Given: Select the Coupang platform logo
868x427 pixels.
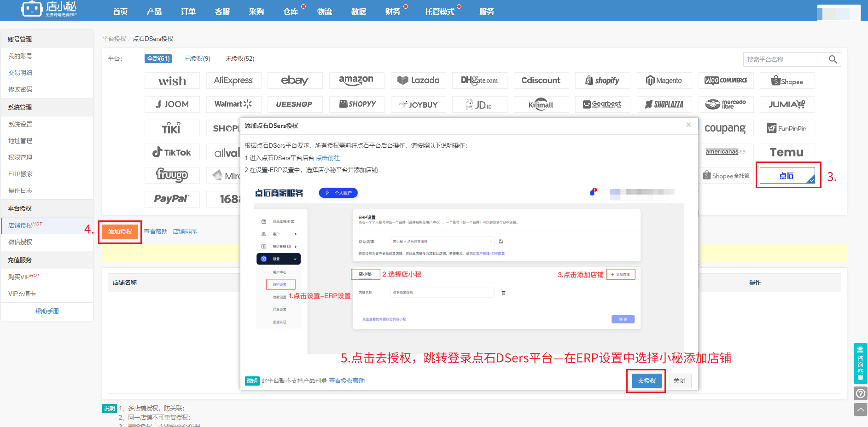Looking at the screenshot, I should pyautogui.click(x=726, y=128).
